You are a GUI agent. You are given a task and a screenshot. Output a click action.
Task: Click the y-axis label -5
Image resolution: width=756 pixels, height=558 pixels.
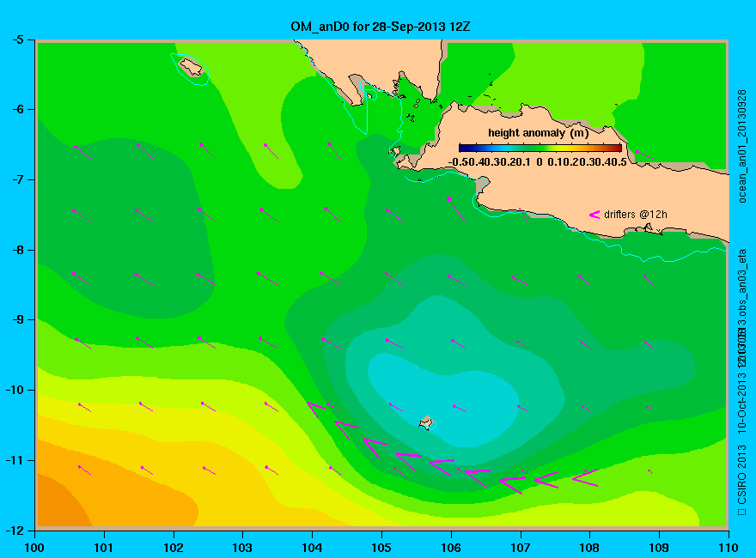(x=17, y=39)
